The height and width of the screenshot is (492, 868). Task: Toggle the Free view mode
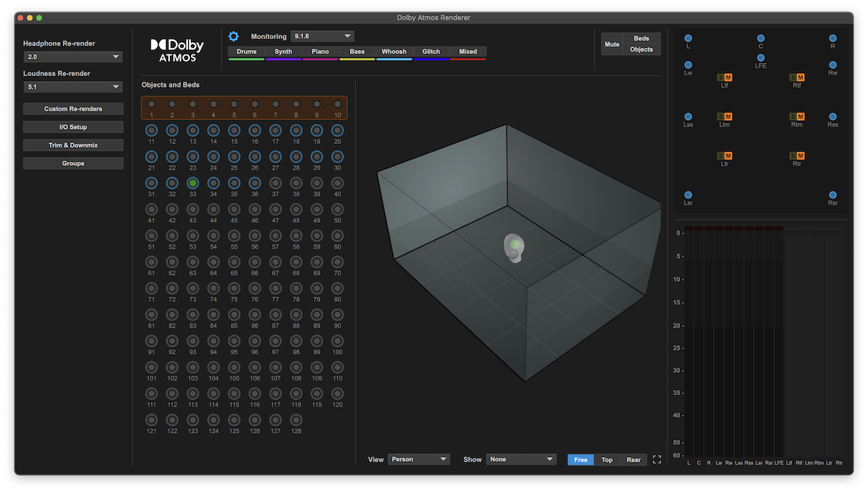click(580, 459)
